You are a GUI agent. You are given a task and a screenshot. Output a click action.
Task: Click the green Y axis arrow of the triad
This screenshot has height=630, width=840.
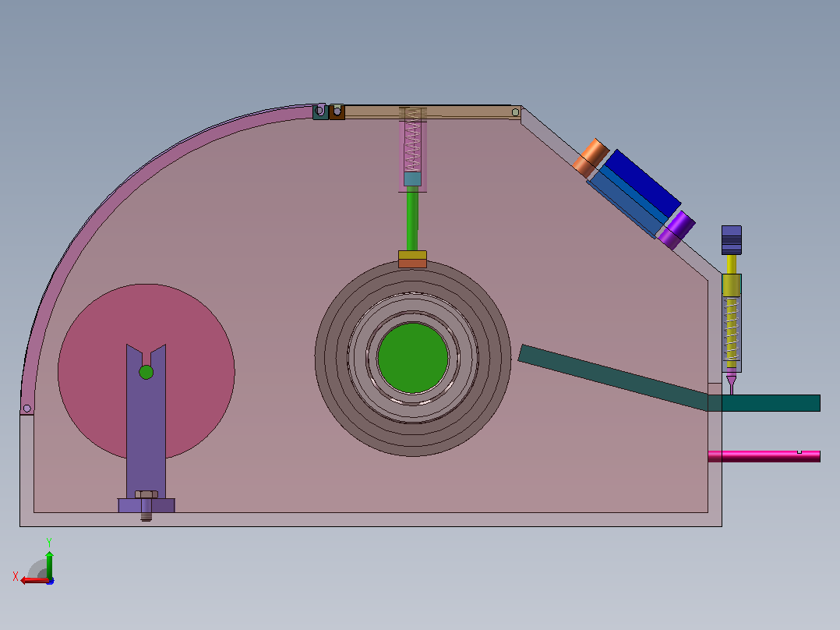(x=49, y=564)
